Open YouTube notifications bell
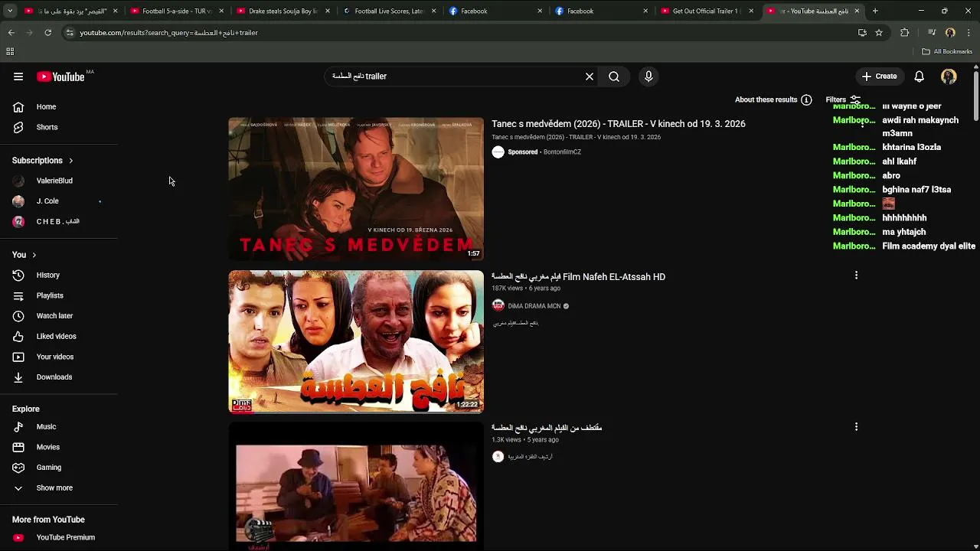Viewport: 980px width, 551px height. pyautogui.click(x=920, y=77)
